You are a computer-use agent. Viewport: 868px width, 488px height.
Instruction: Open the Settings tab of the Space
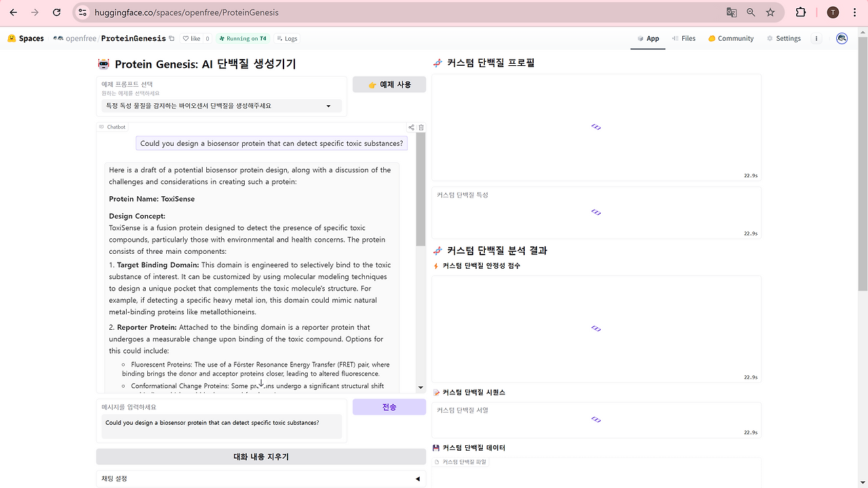pyautogui.click(x=784, y=39)
